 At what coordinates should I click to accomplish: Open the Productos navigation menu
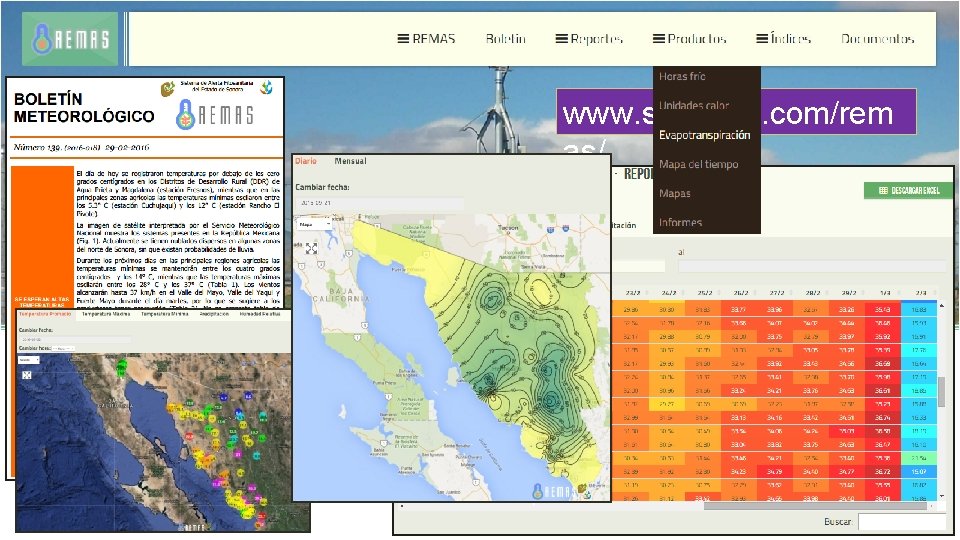(689, 39)
